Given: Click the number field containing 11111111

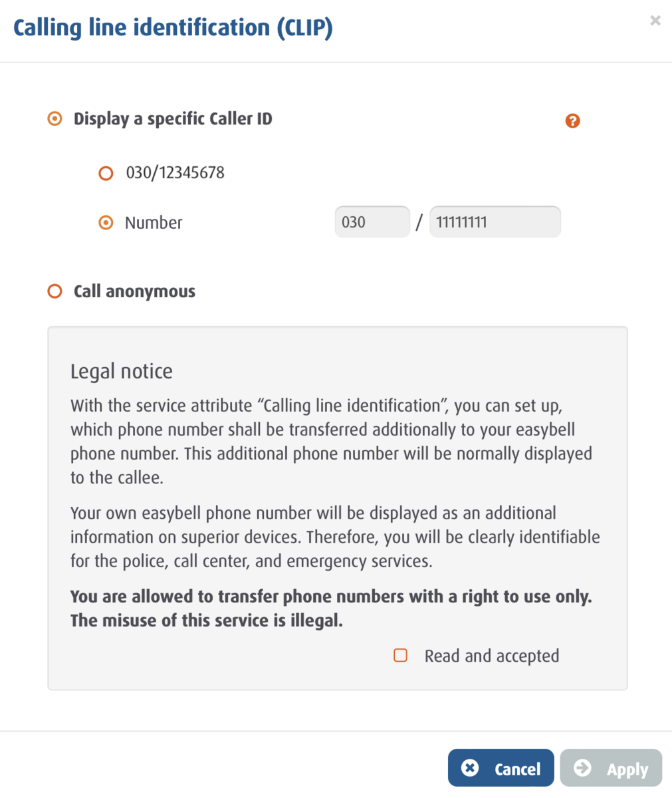Looking at the screenshot, I should [495, 222].
